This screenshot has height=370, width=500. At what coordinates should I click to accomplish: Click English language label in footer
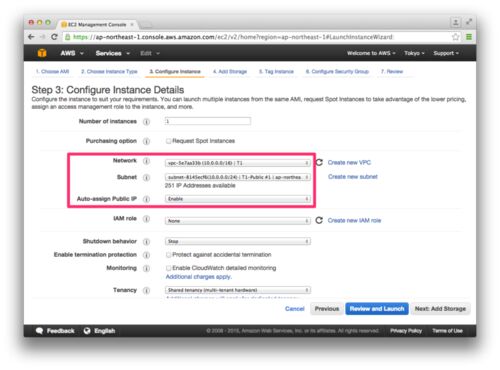(x=104, y=331)
